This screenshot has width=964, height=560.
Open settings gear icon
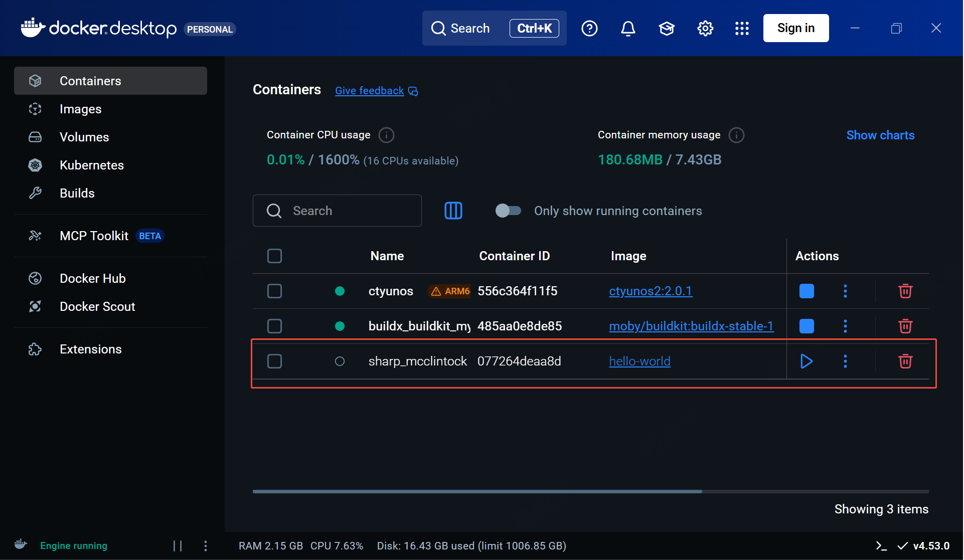point(705,28)
